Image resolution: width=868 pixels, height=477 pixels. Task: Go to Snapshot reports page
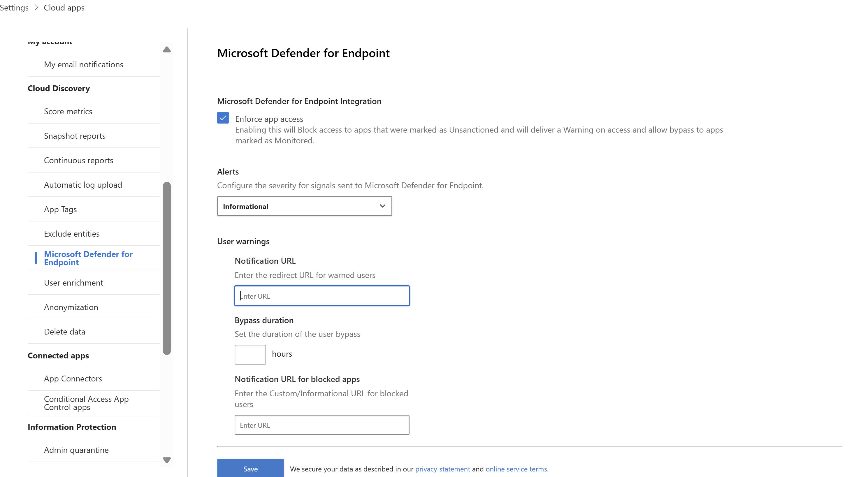point(74,136)
